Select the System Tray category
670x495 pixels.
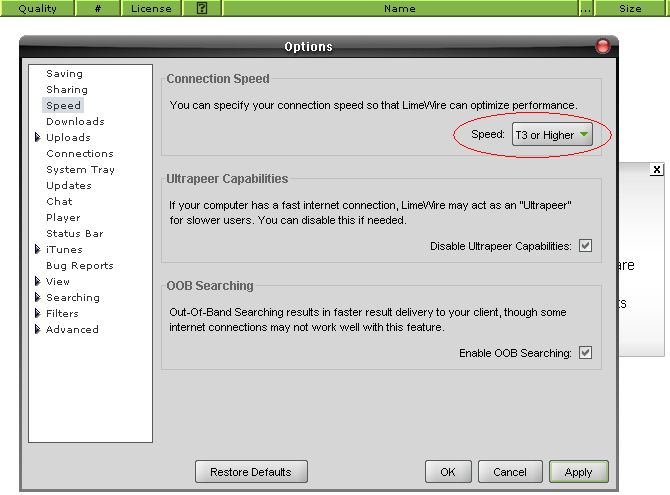click(80, 170)
